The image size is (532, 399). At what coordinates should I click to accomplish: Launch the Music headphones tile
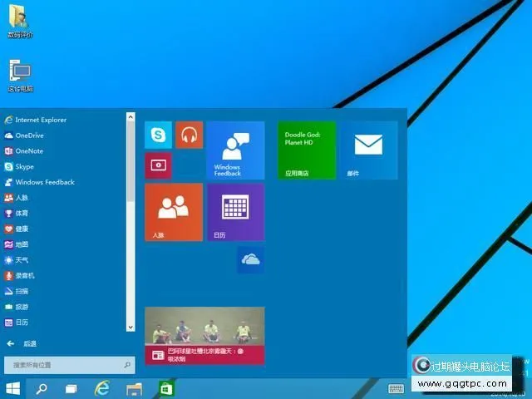pos(189,134)
